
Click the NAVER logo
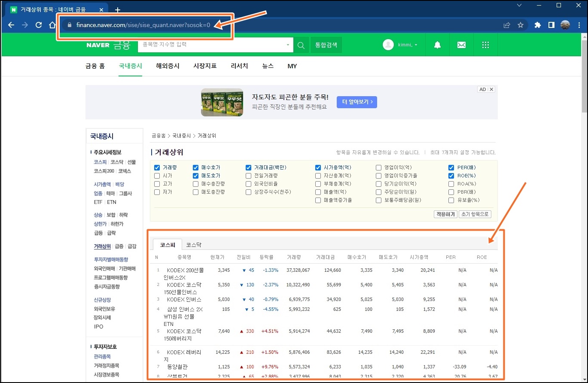98,45
